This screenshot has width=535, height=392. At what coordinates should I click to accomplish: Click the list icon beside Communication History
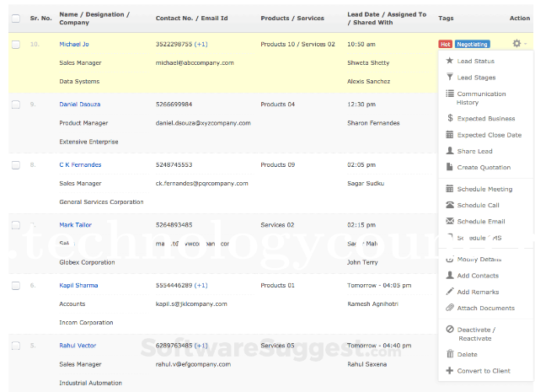click(x=450, y=94)
